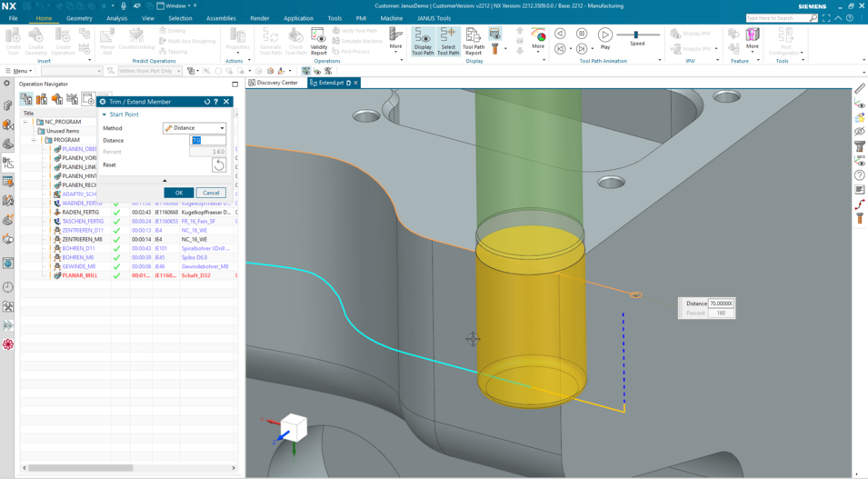
Task: Click the Title column header
Action: click(x=28, y=113)
